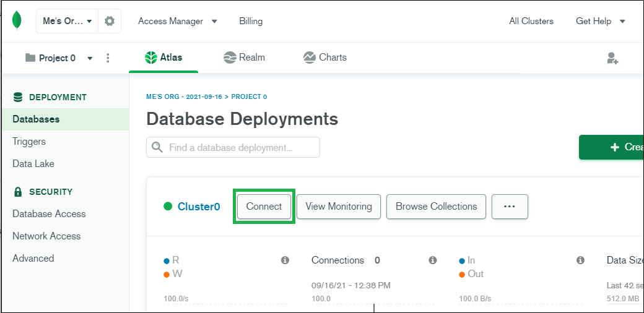Click Browse Collections button
This screenshot has width=644, height=313.
click(436, 207)
